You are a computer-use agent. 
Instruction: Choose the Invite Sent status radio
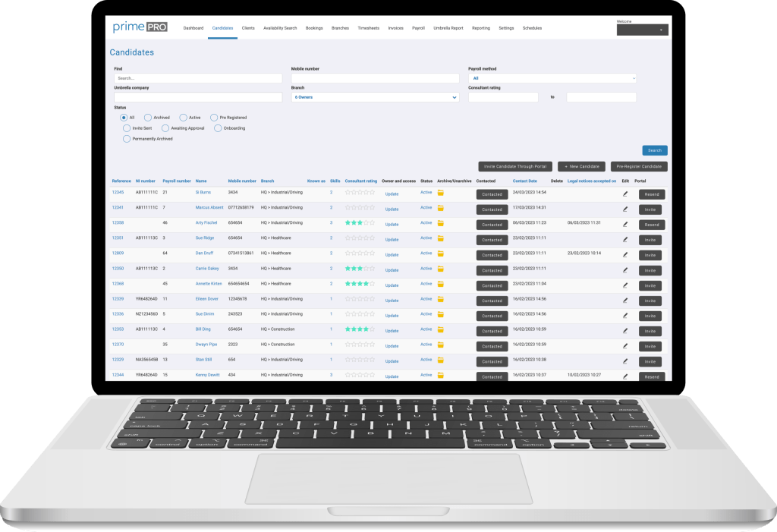127,128
